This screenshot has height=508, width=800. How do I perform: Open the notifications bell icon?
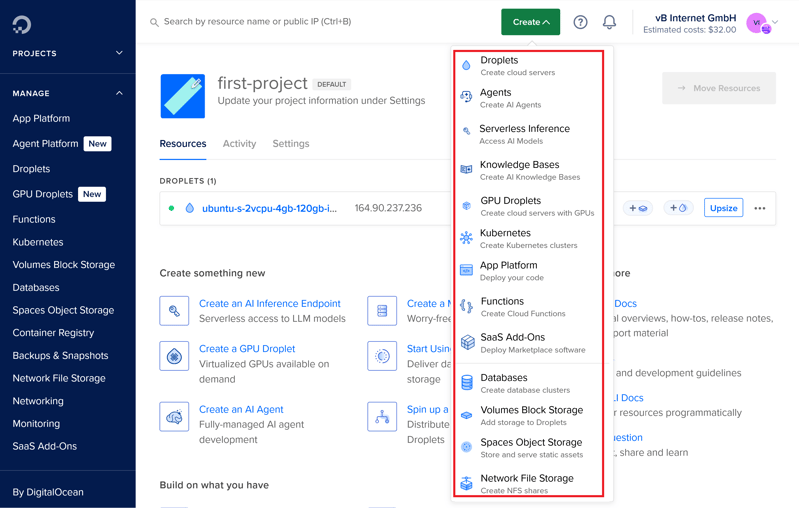pyautogui.click(x=609, y=22)
